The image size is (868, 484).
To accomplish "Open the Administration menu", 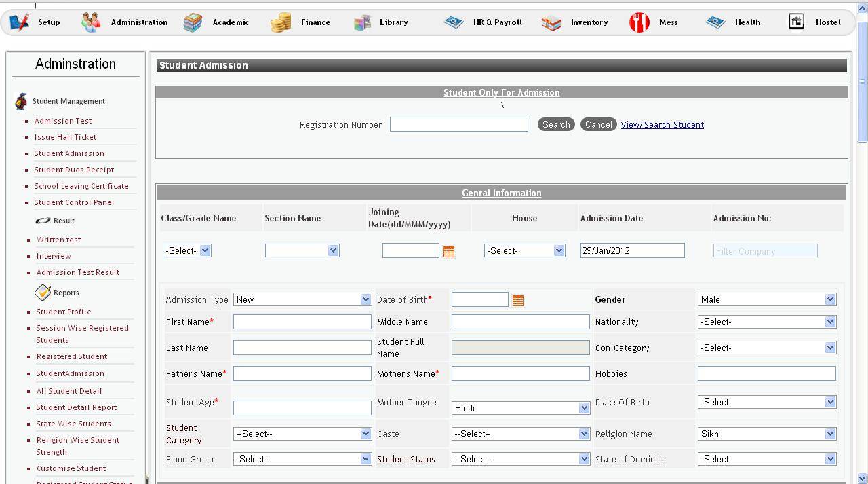I will click(x=140, y=22).
